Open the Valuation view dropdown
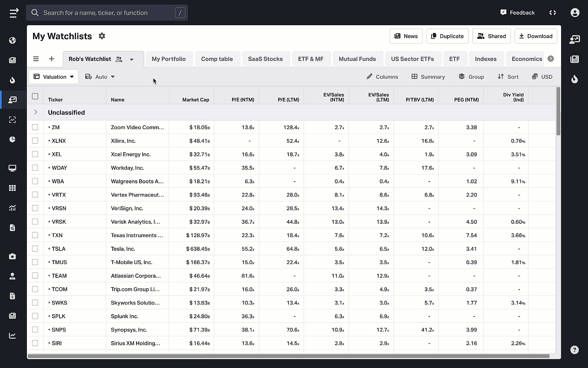 click(x=54, y=77)
